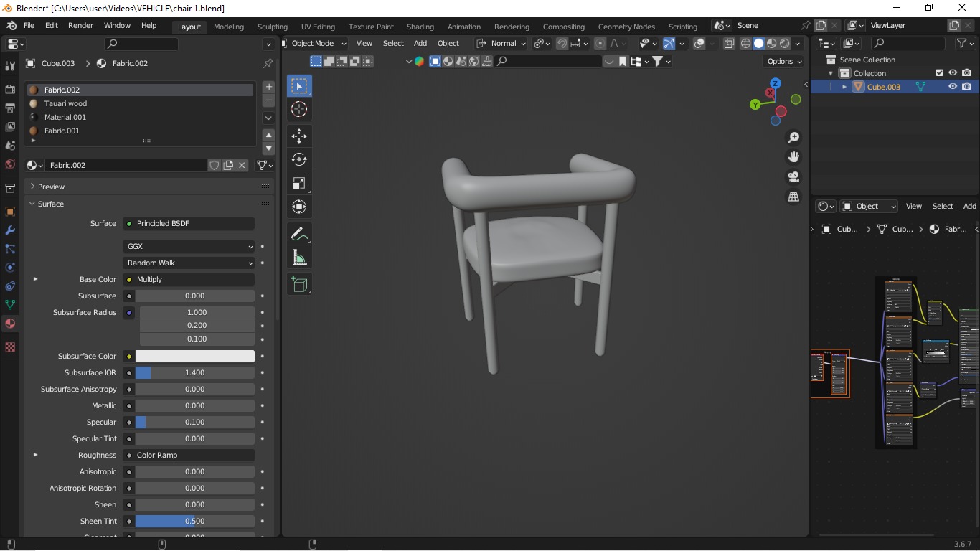980x551 pixels.
Task: Switch to the Shading workspace tab
Action: [x=420, y=27]
